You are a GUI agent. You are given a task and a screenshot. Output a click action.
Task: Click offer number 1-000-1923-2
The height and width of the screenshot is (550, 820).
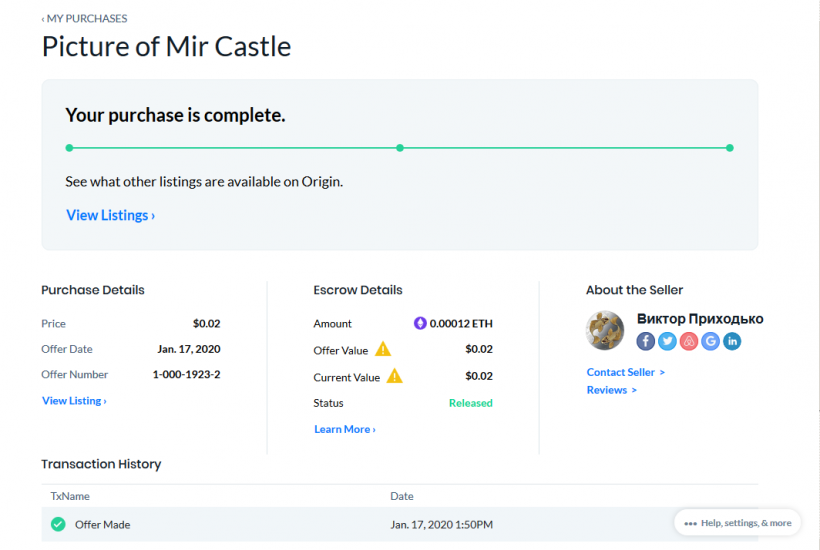[x=186, y=374]
